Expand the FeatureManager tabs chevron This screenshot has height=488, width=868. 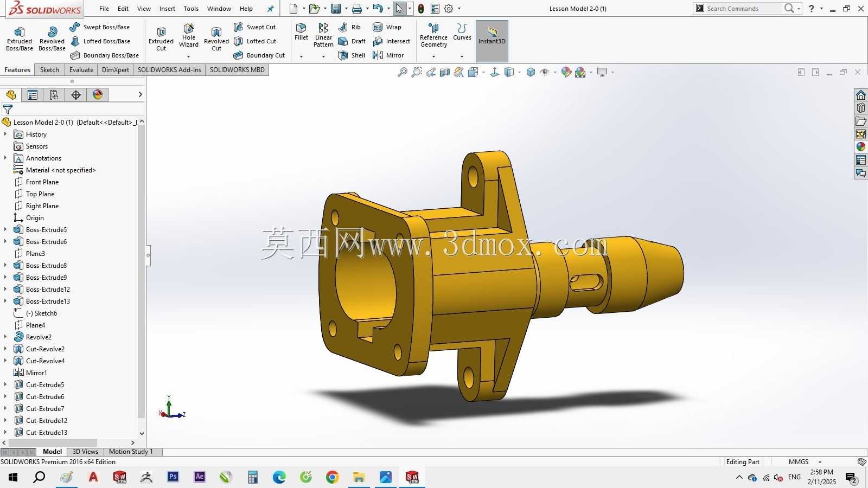click(140, 94)
